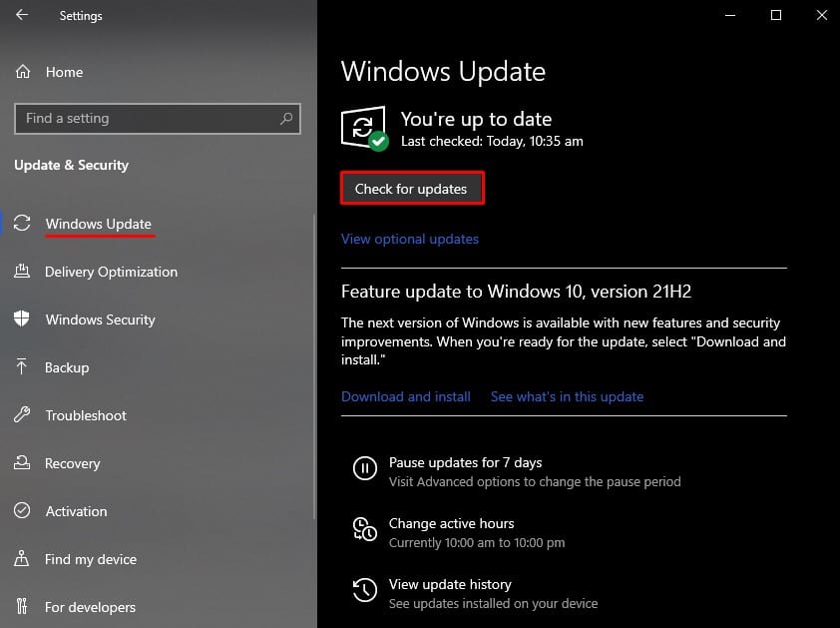Go to Windows Security section
The image size is (840, 628).
pos(101,319)
